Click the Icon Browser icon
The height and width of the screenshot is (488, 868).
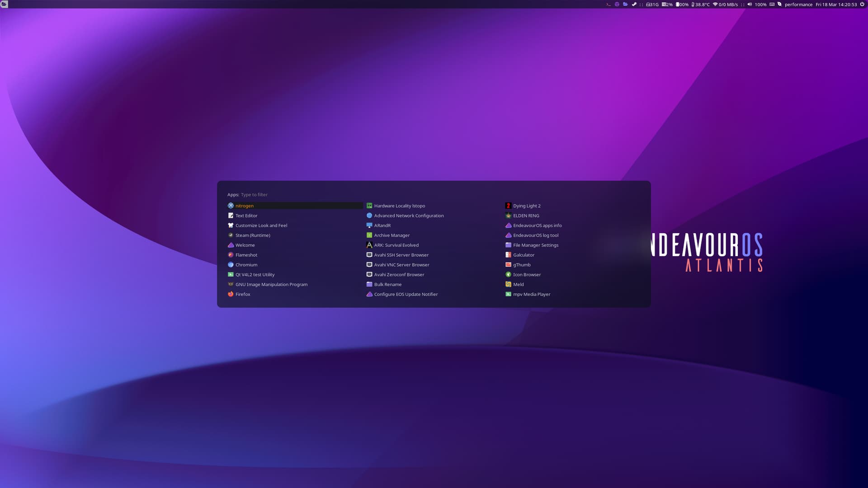(x=508, y=275)
